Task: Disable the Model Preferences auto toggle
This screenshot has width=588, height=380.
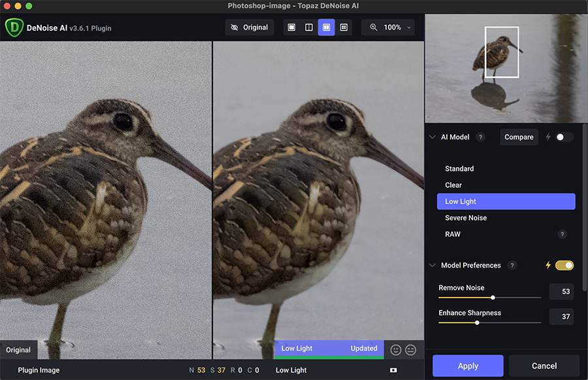Action: (x=564, y=266)
